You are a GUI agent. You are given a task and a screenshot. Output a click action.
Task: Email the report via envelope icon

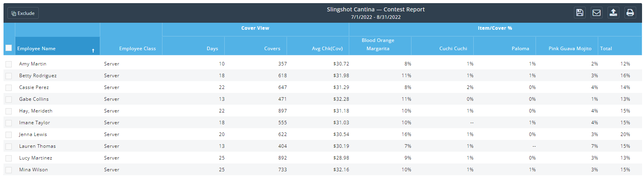coord(597,13)
